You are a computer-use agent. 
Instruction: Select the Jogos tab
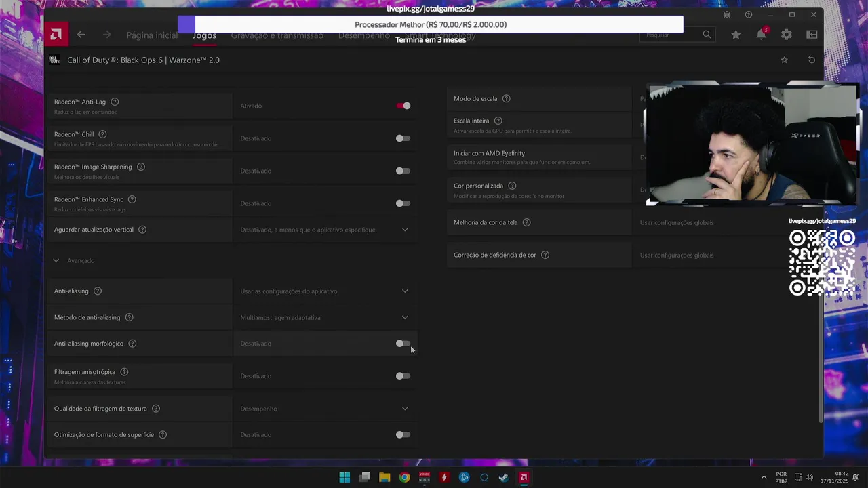[x=204, y=35]
